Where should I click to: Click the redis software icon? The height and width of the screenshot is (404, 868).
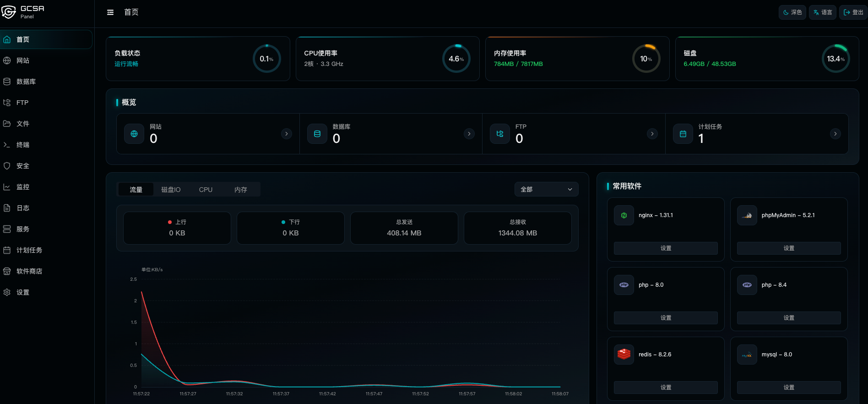[x=624, y=355]
